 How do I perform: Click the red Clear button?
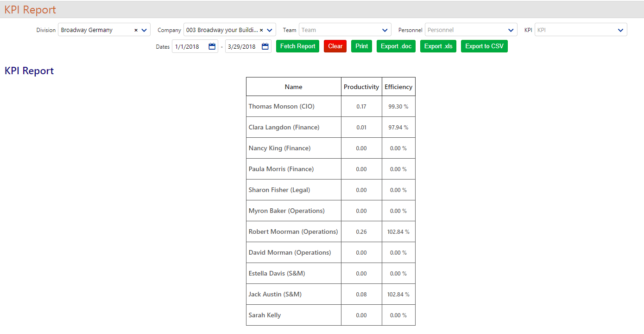tap(335, 46)
